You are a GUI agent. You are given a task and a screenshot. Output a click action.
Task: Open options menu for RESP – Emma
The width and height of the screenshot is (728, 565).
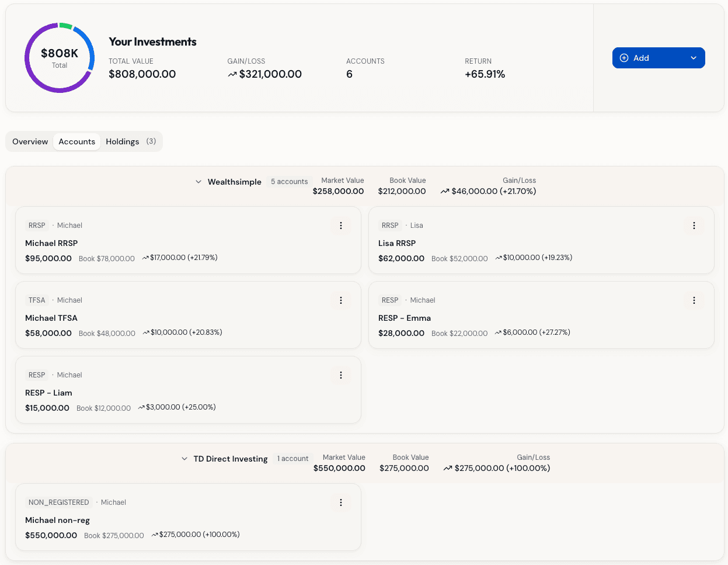[694, 300]
